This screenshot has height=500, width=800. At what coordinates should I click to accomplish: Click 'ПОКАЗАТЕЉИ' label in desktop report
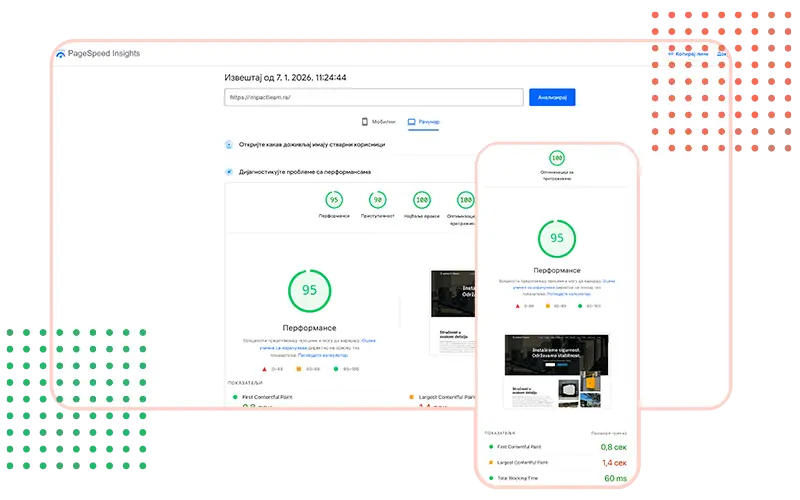click(245, 383)
